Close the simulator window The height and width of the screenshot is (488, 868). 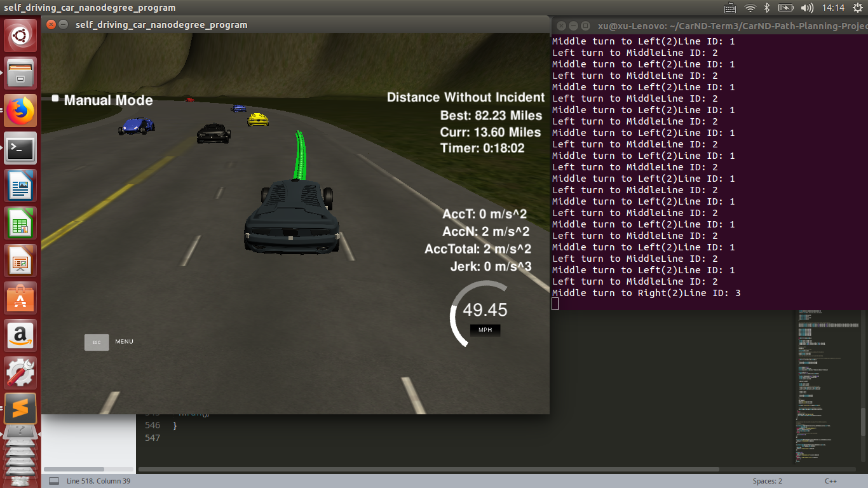[x=51, y=25]
